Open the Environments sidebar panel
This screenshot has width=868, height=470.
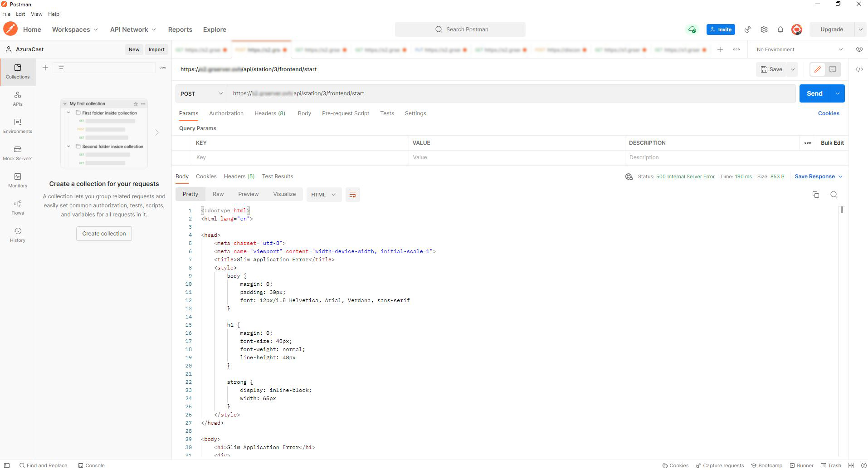tap(17, 126)
